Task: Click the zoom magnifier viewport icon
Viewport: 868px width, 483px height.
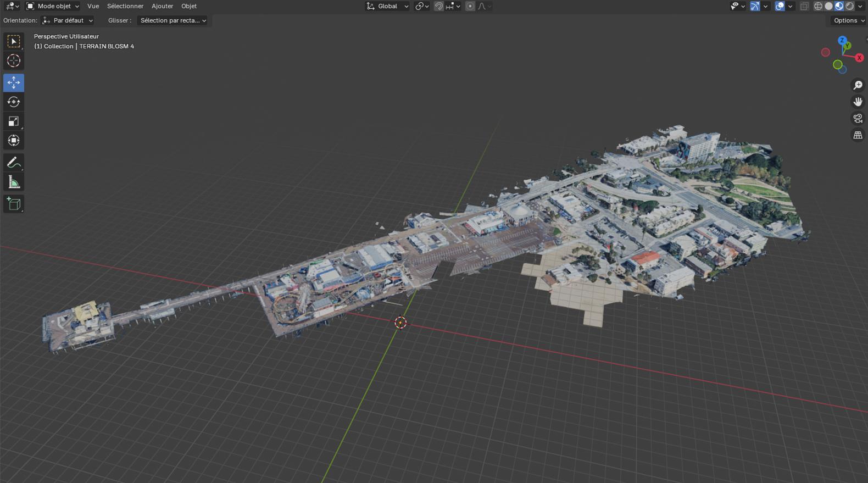Action: click(x=858, y=85)
